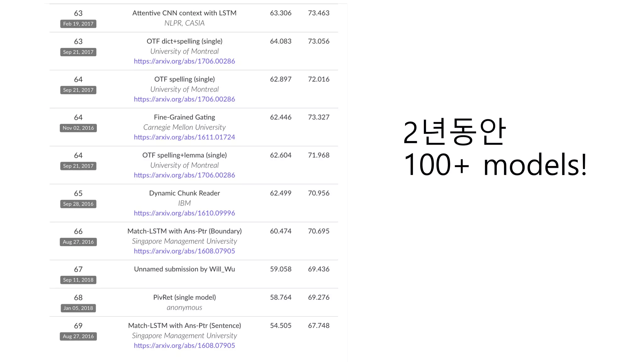The image size is (644, 362).
Task: Select model name Attentive CNN context with LSTM
Action: (x=184, y=13)
